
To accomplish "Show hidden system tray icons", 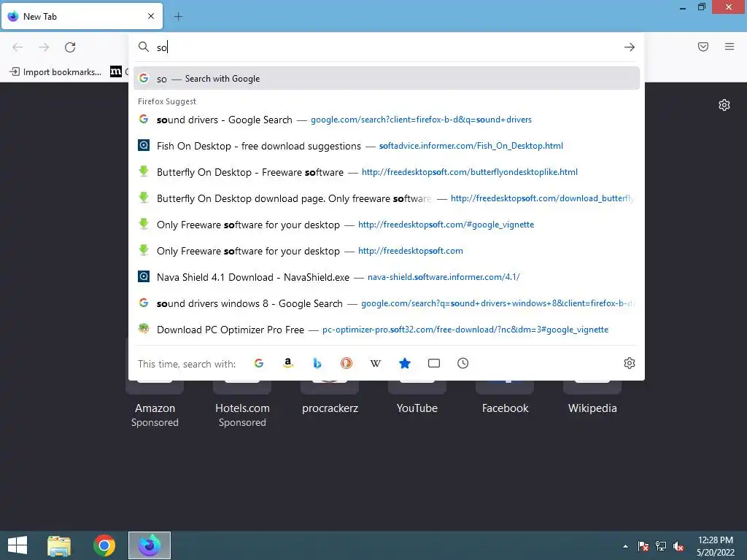I will coord(625,546).
